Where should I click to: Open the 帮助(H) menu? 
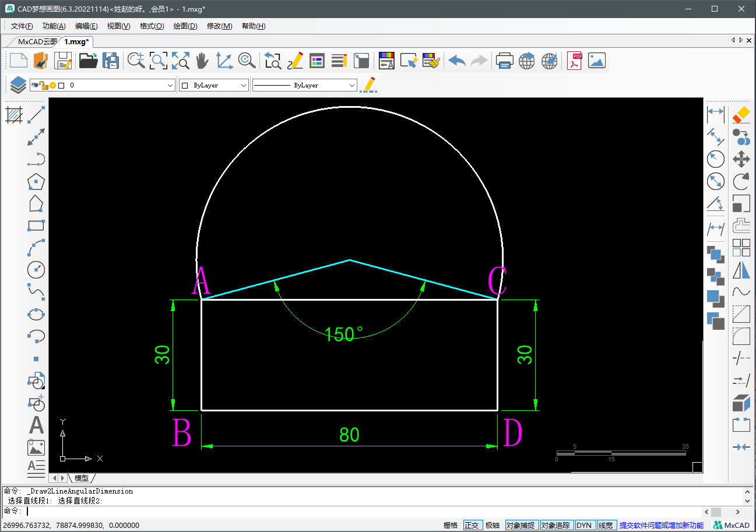pyautogui.click(x=254, y=26)
